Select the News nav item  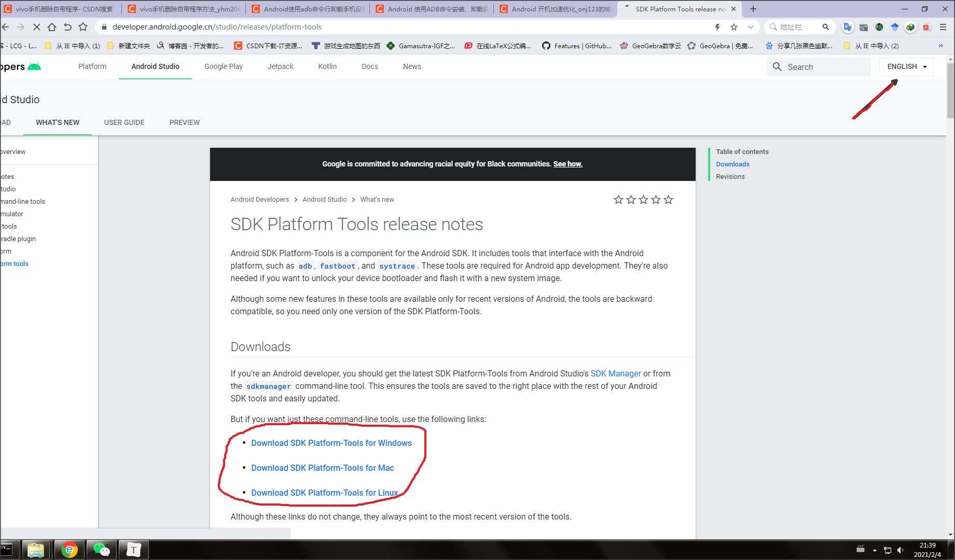point(412,66)
